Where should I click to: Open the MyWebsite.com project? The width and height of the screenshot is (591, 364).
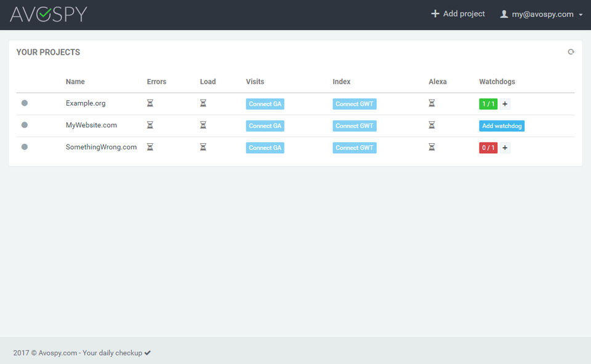point(91,125)
